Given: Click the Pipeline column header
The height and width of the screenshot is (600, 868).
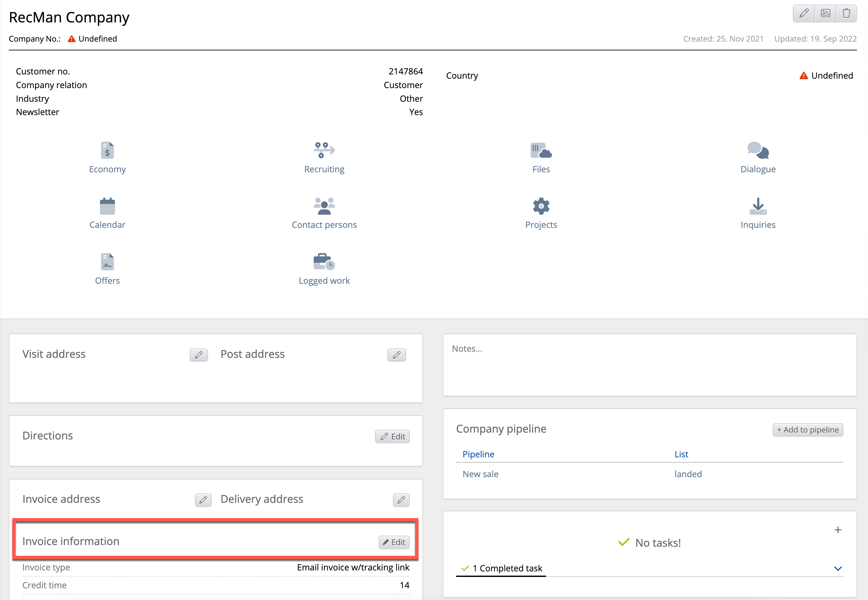Looking at the screenshot, I should point(478,454).
